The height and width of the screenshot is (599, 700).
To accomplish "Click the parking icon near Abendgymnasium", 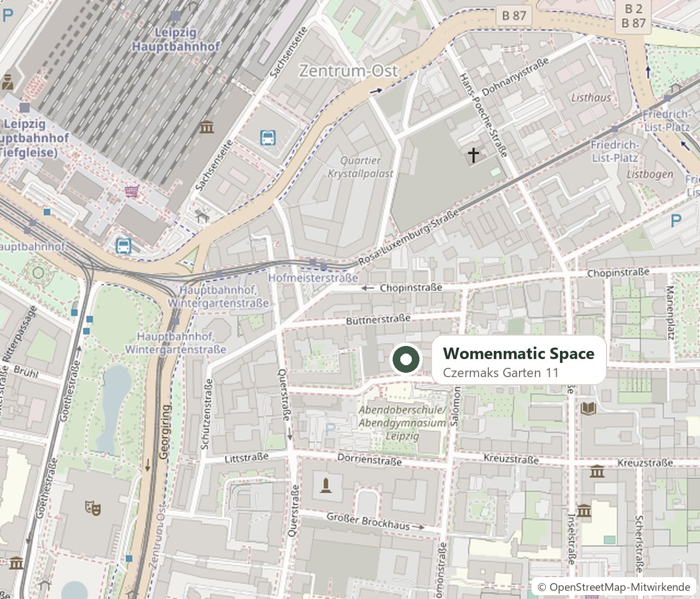I will (x=330, y=429).
